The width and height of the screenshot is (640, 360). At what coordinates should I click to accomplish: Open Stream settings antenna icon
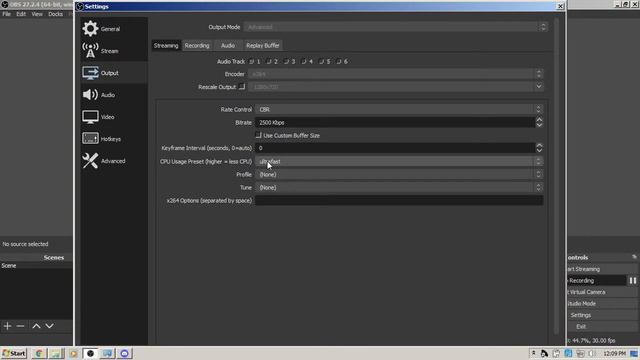pos(90,51)
